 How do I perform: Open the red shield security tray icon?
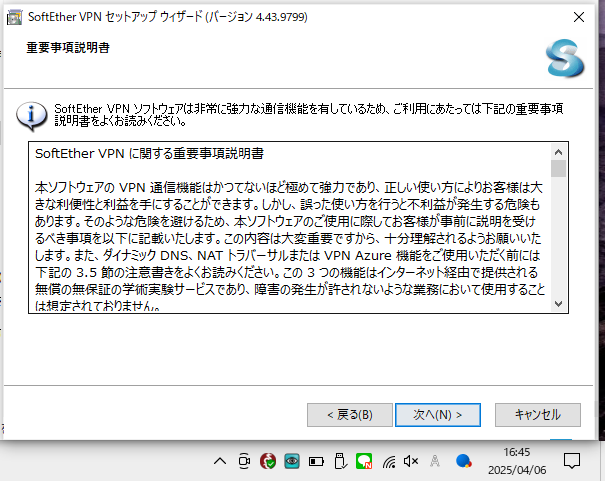coord(268,461)
